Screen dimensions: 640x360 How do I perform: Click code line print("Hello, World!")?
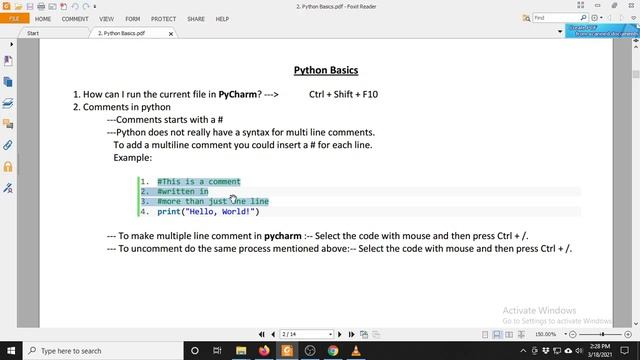tap(208, 211)
